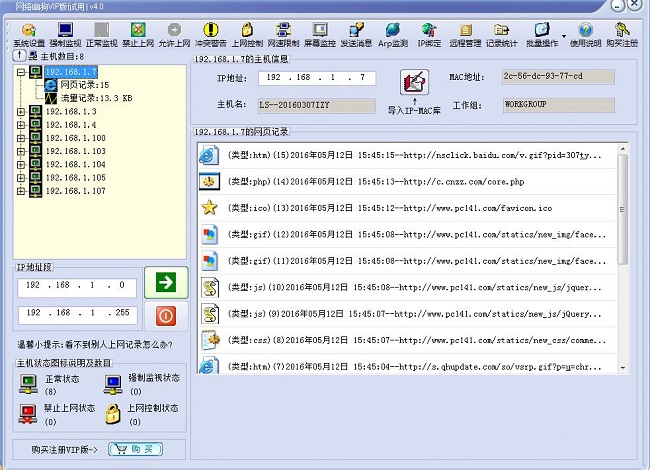The width and height of the screenshot is (650, 470).
Task: Click the MAC地址 field 2c-56-dc-93-77-cd
Action: click(558, 77)
